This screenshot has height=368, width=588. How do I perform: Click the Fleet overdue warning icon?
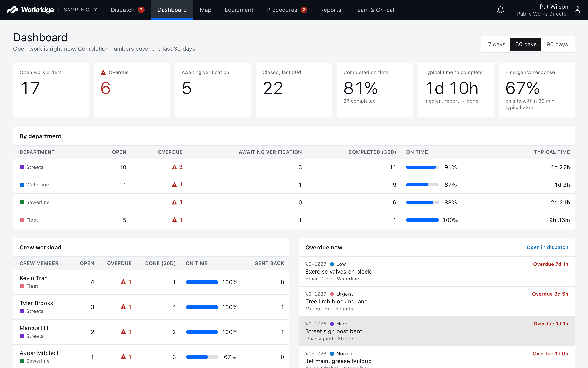pos(174,220)
